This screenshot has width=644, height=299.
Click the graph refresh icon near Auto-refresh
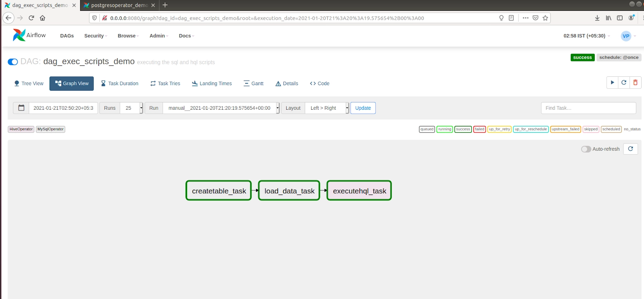630,149
